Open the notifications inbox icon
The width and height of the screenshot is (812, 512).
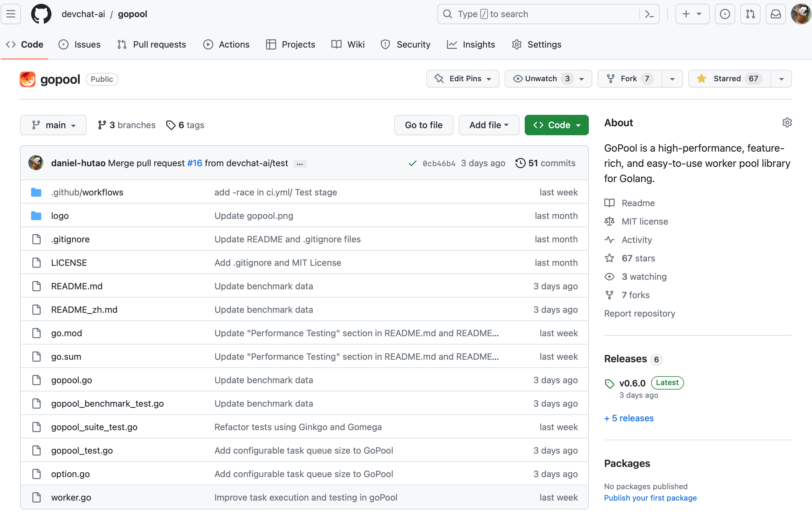click(775, 14)
